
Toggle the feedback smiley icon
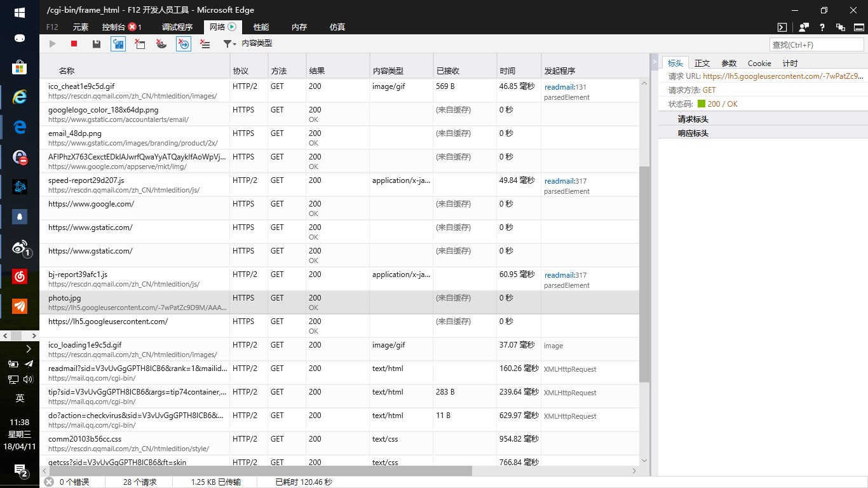tap(803, 27)
